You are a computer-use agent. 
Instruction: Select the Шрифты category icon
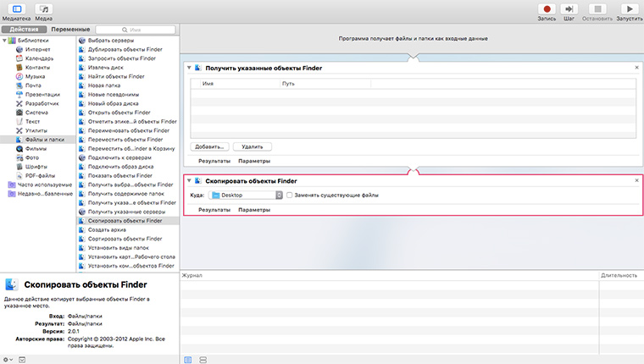[x=19, y=167]
